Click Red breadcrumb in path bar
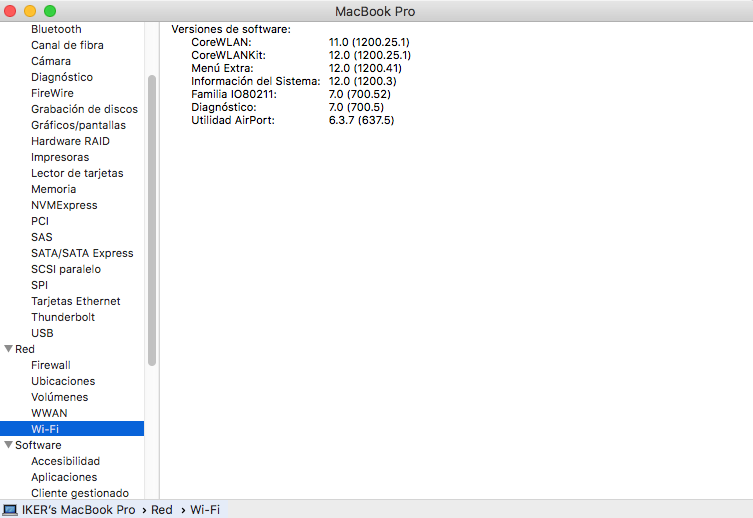The width and height of the screenshot is (753, 518). coord(161,509)
